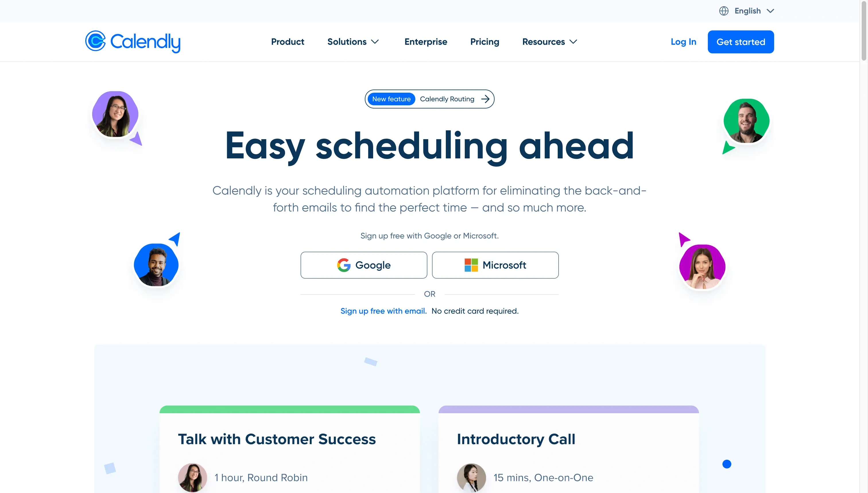This screenshot has height=493, width=868.
Task: Click the Microsoft sign-up button icon
Action: click(x=471, y=265)
